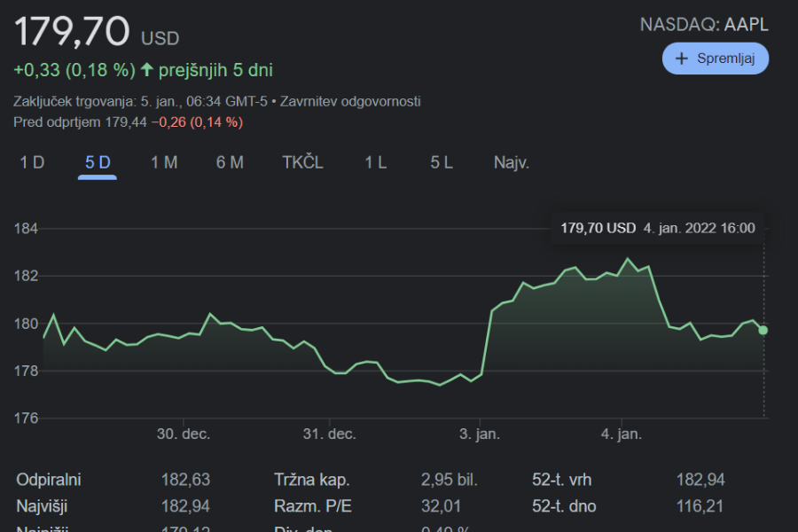The height and width of the screenshot is (532, 798).
Task: Click the Tržna kap. statistic label
Action: point(312,480)
